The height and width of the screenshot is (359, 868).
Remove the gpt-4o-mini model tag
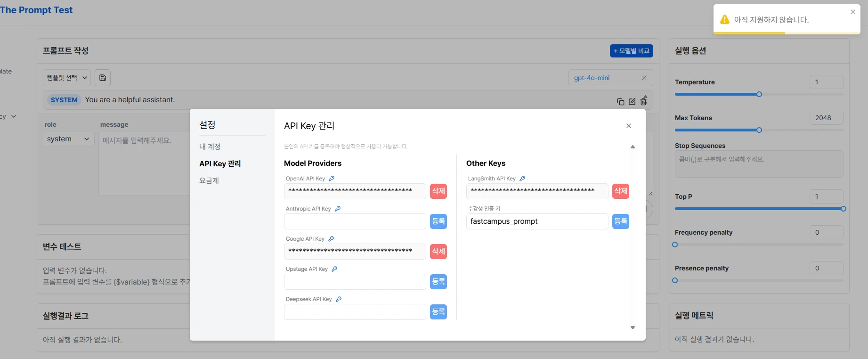[644, 78]
